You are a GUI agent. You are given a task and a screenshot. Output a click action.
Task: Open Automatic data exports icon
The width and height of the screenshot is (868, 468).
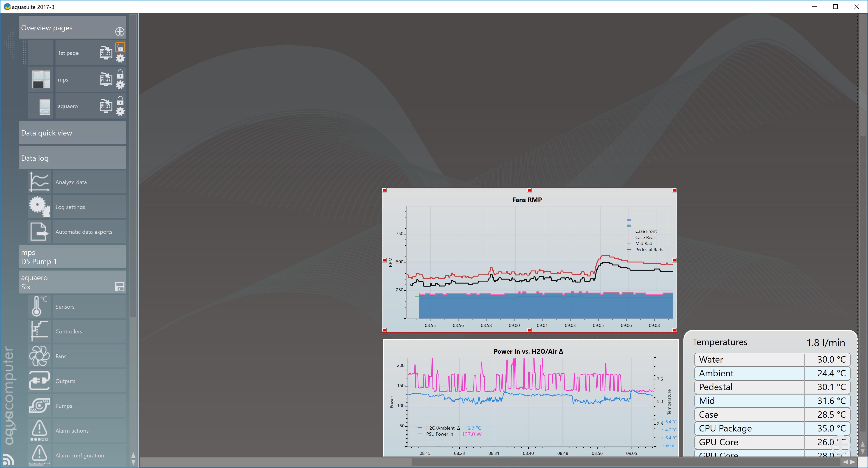(x=39, y=232)
